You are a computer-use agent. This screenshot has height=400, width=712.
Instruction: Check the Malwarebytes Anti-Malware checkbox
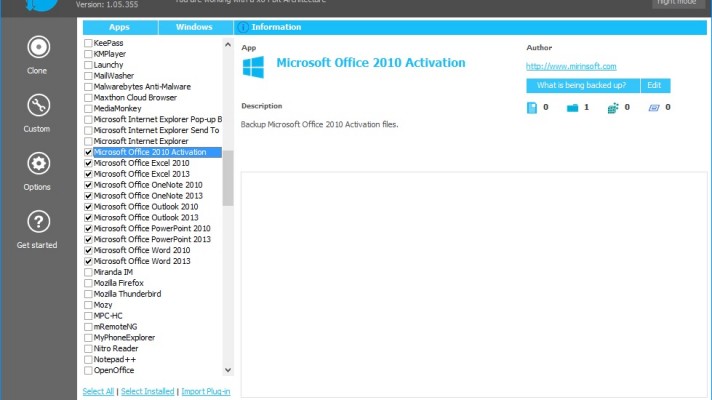(x=88, y=87)
